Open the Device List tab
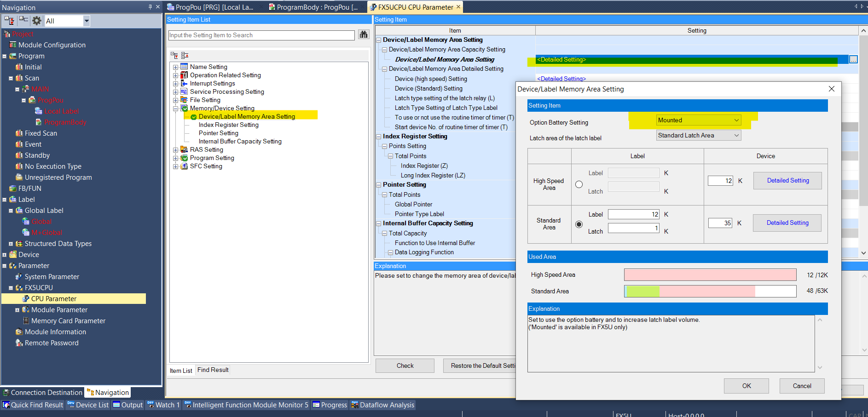868x417 pixels. pos(88,405)
